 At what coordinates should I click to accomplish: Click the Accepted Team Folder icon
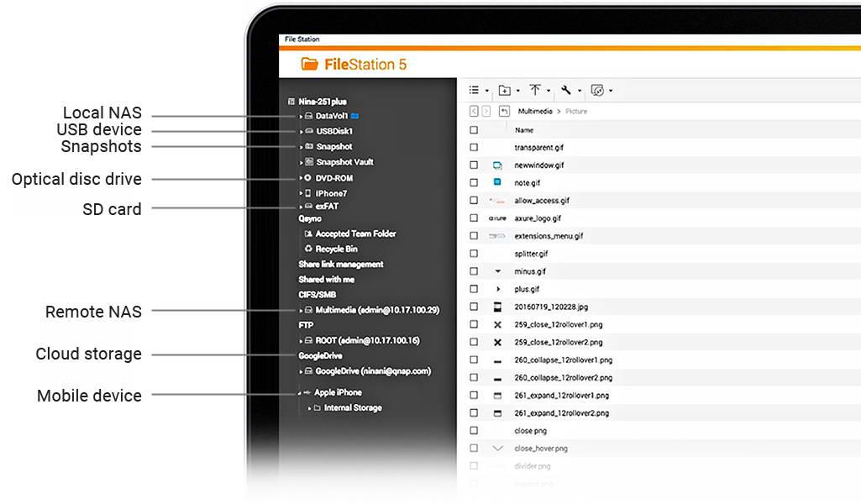(308, 234)
